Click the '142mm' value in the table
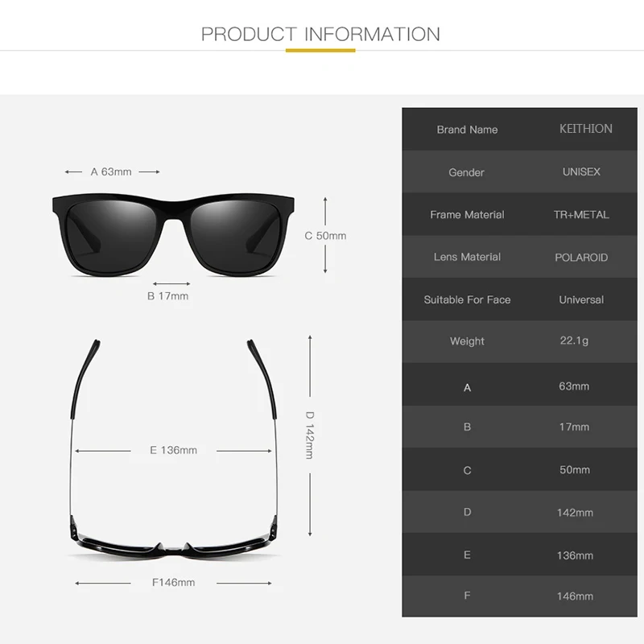Image resolution: width=644 pixels, height=644 pixels. (x=575, y=513)
